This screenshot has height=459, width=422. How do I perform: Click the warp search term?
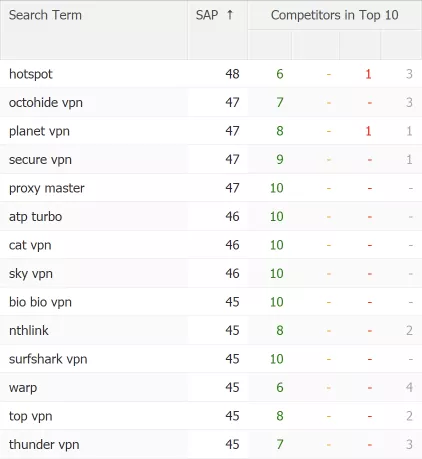click(x=23, y=388)
